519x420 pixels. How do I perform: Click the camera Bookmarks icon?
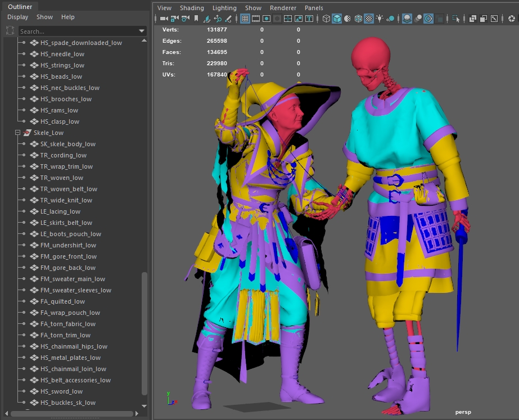(196, 19)
